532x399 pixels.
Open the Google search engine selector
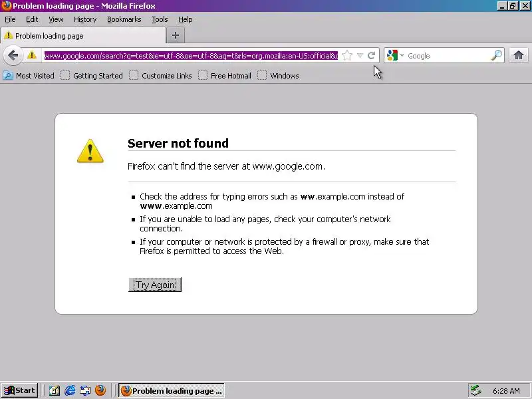(395, 55)
